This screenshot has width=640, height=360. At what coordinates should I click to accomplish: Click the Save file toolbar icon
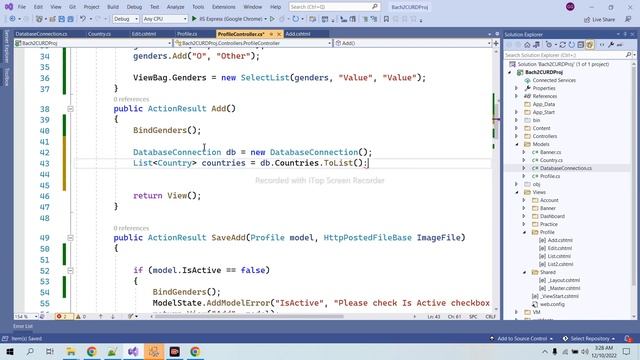(61, 19)
